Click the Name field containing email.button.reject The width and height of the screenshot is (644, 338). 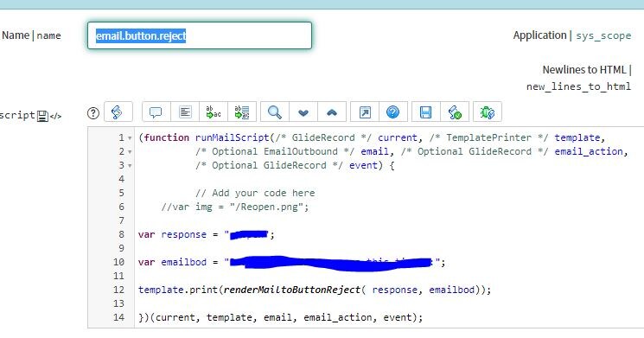point(200,35)
